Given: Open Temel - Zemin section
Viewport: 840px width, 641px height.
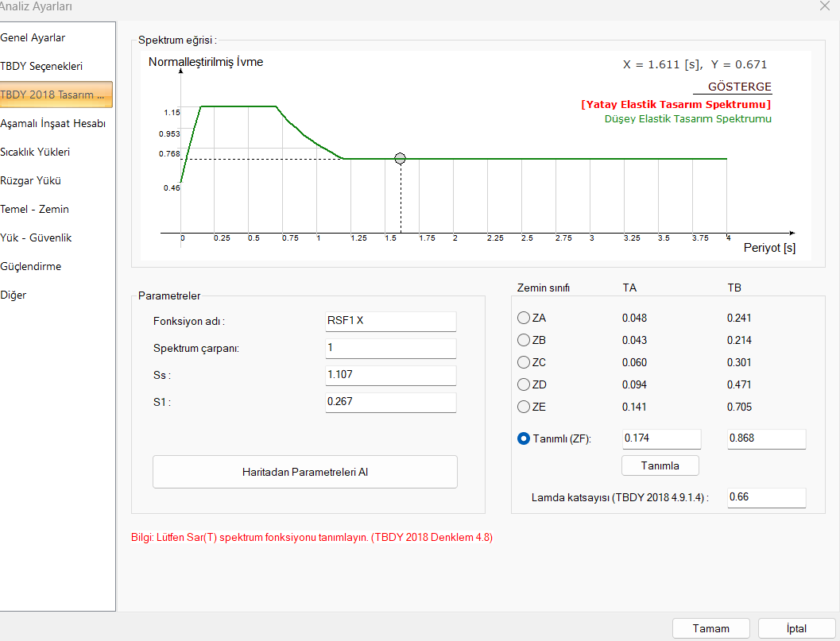Looking at the screenshot, I should tap(35, 209).
